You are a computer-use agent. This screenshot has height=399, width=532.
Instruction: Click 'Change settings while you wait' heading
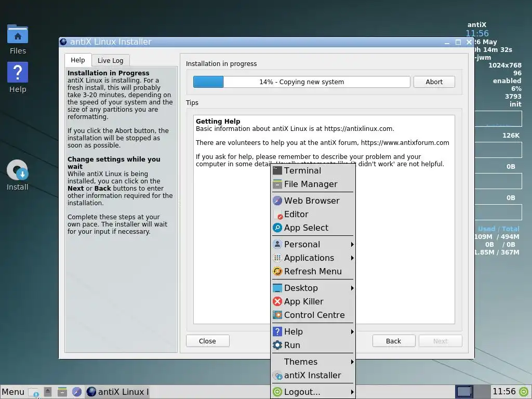tap(114, 163)
